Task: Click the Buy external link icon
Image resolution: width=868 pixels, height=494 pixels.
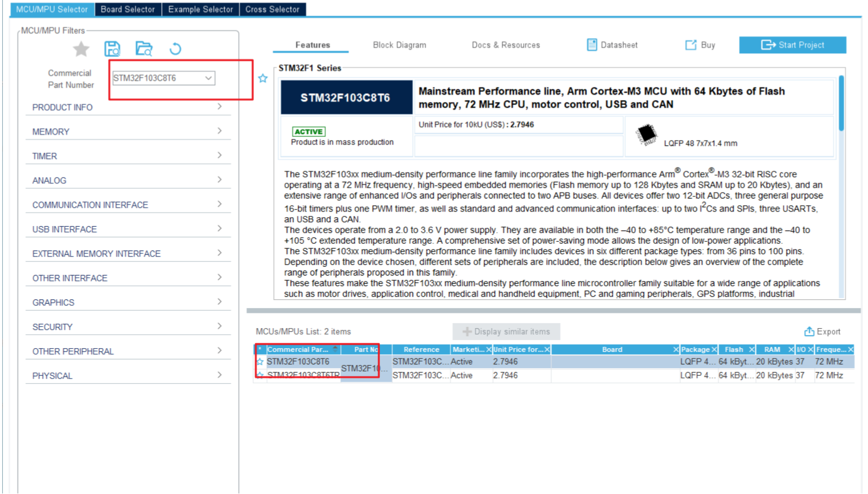Action: 691,45
